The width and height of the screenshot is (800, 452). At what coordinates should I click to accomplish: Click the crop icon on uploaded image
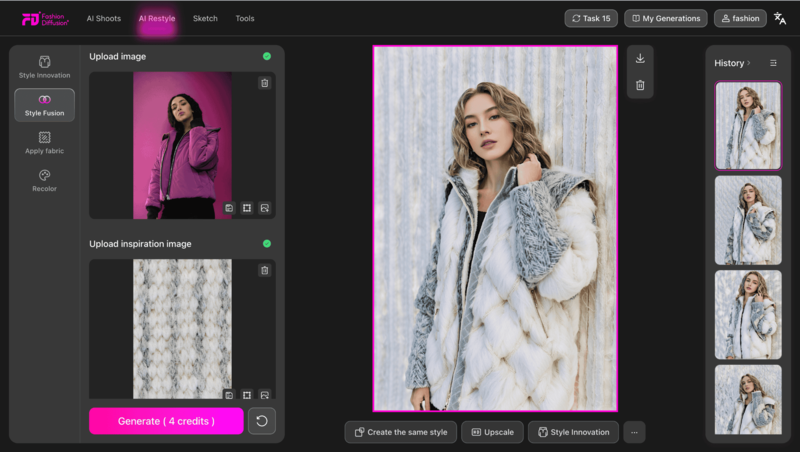pos(247,208)
